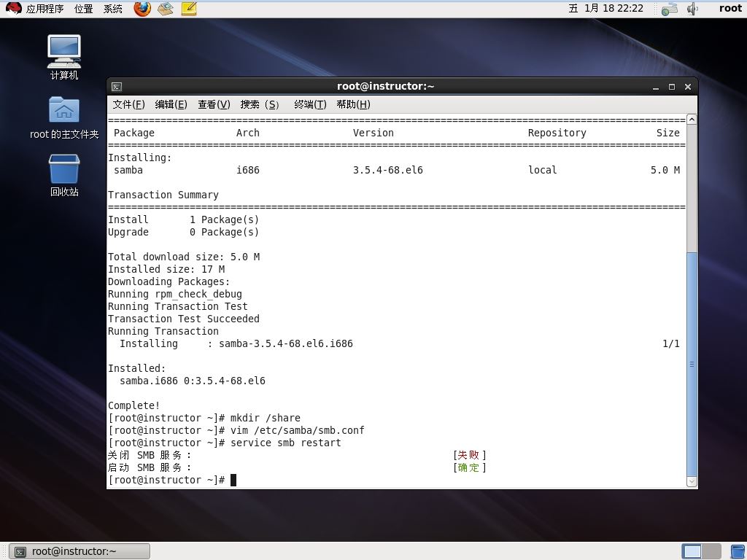Click the terminal scrollbar down arrow
Image resolution: width=747 pixels, height=560 pixels.
click(x=692, y=482)
